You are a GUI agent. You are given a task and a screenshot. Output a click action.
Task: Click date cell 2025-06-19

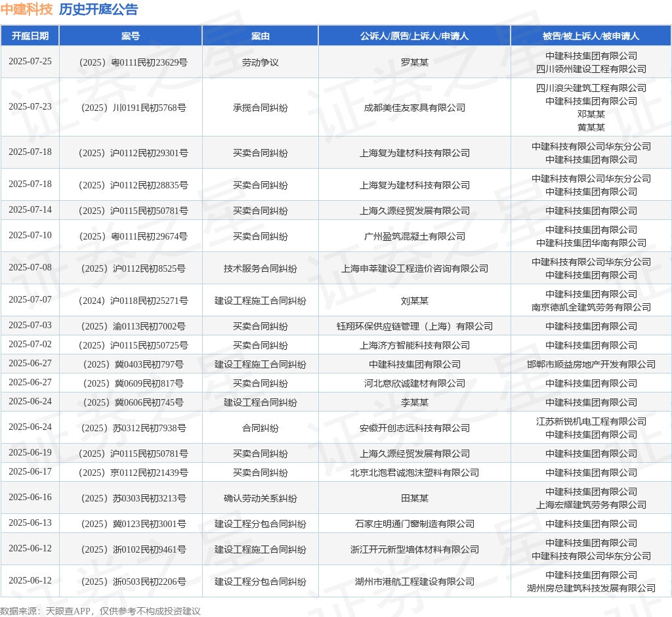click(x=30, y=453)
